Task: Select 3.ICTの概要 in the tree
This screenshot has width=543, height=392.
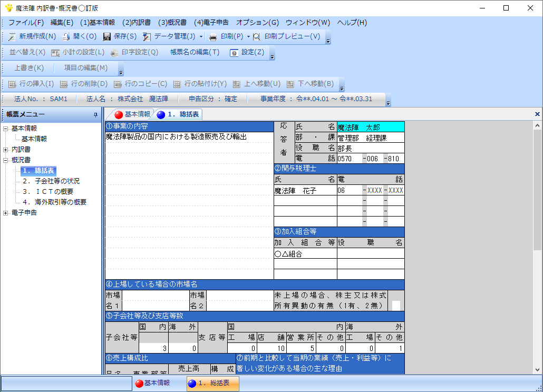Action: click(x=48, y=192)
